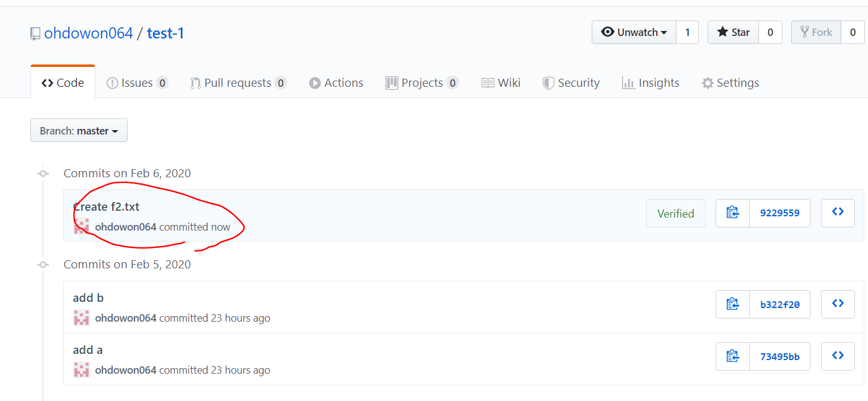Open the Wiki tab

click(x=501, y=82)
